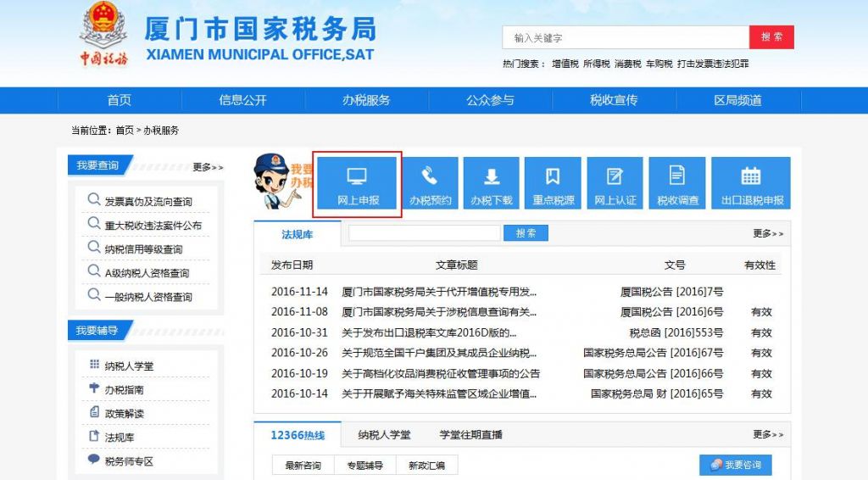The width and height of the screenshot is (868, 480).
Task: Click magnifier icon beside A级纳税人资格查询
Action: click(93, 271)
